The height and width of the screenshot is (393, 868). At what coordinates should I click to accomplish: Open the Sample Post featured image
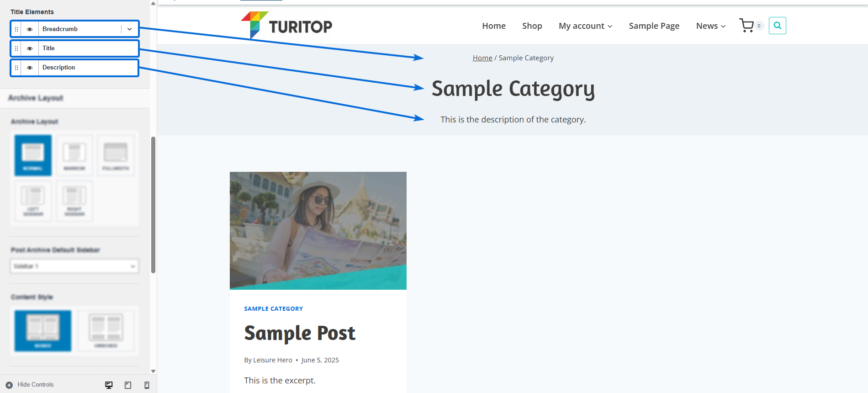[x=318, y=230]
